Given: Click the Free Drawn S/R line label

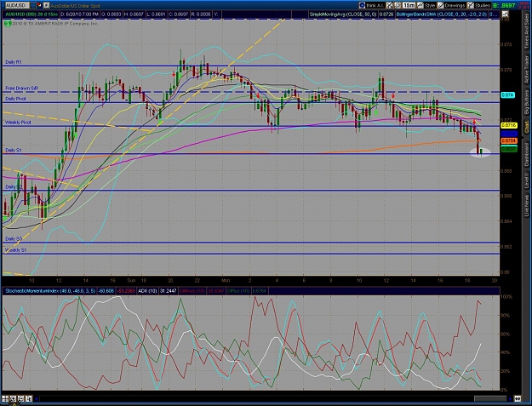Looking at the screenshot, I should click(22, 89).
